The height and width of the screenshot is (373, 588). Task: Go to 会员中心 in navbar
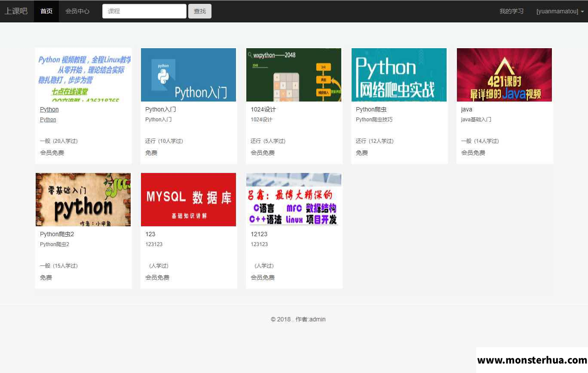click(77, 11)
